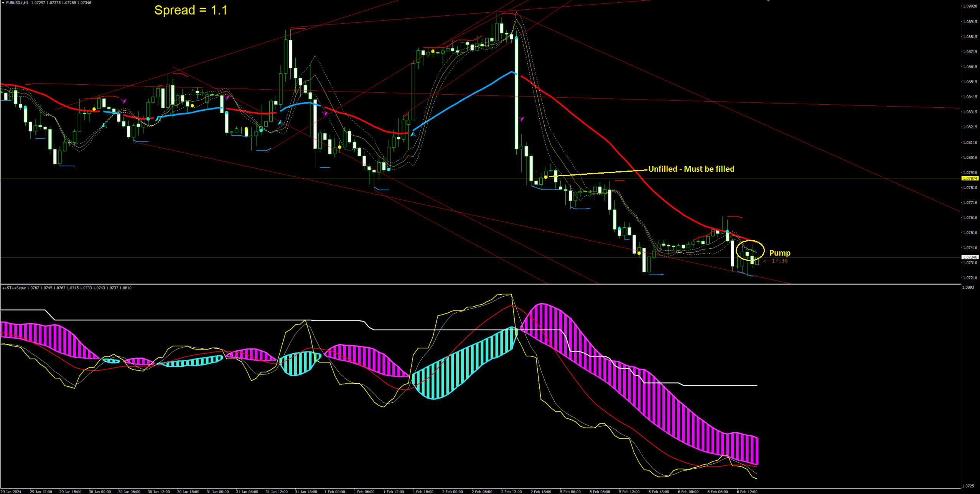The image size is (980, 494).
Task: Select the leftmost magenta arrow marker
Action: click(x=124, y=101)
